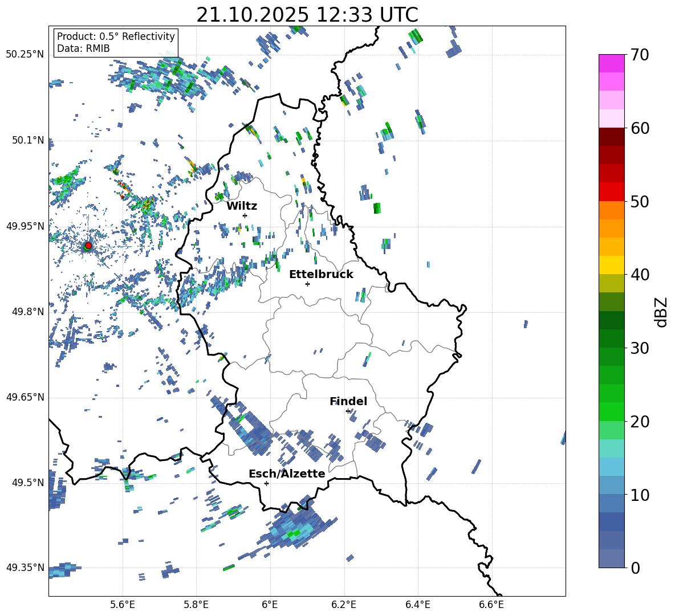
Task: Click the bright green colorbar segment above 20
Action: (x=611, y=411)
